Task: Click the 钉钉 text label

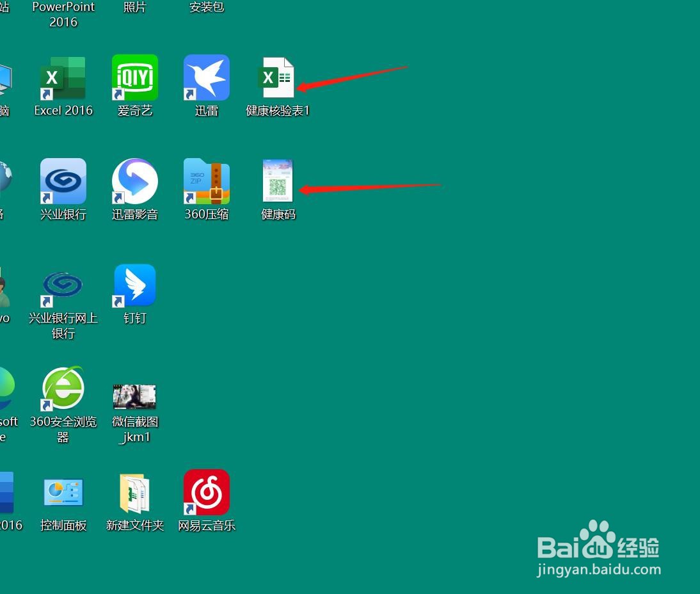Action: [x=135, y=317]
